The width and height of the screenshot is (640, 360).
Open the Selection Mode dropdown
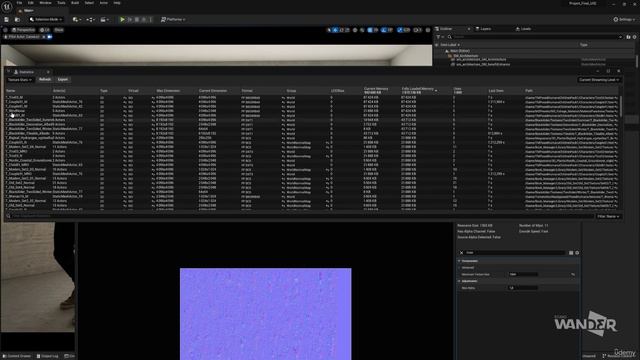click(46, 20)
